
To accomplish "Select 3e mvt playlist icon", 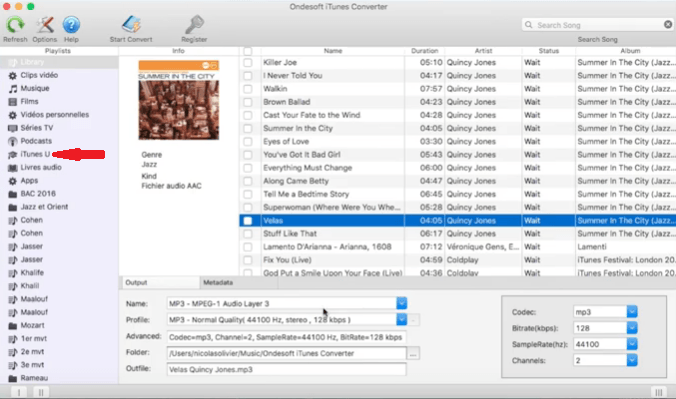I will tap(13, 365).
